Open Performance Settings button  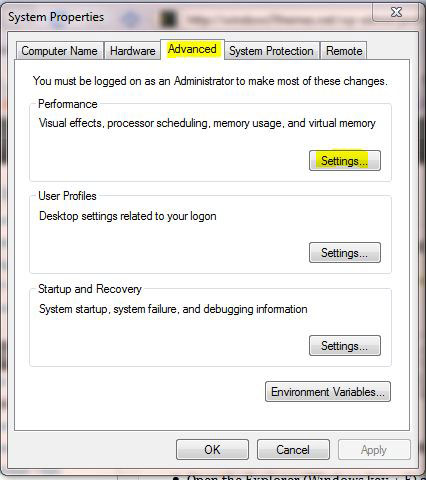click(345, 161)
